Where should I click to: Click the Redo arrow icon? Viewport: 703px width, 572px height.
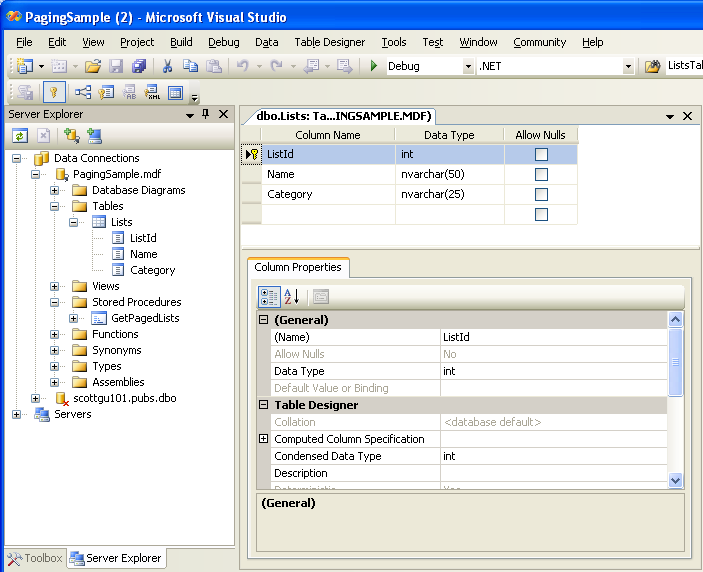(277, 66)
